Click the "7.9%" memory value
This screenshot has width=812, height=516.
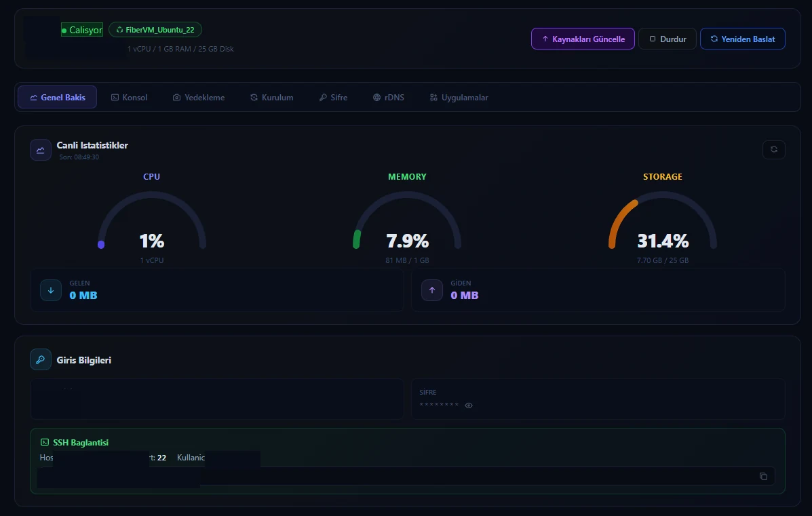[408, 241]
